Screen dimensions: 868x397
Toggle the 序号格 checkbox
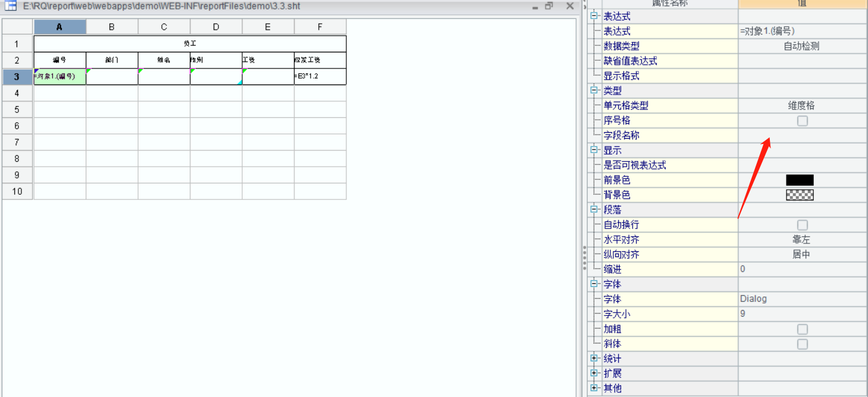(x=803, y=121)
